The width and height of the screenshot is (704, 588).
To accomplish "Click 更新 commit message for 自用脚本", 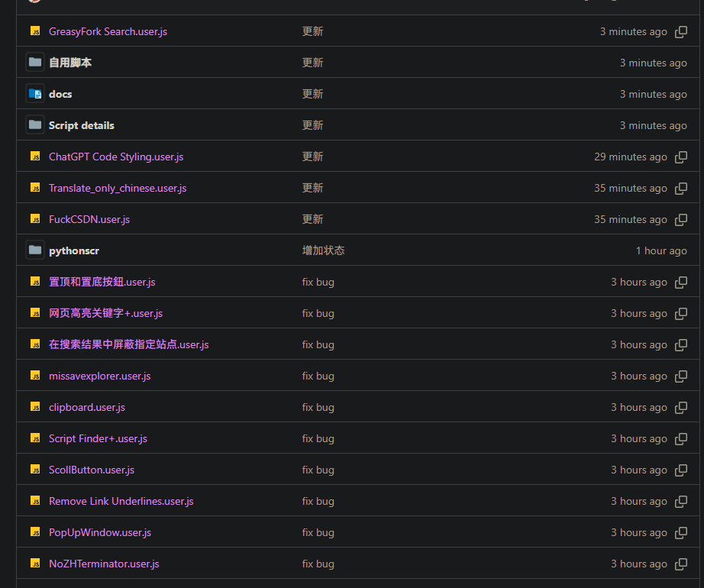I will 312,63.
